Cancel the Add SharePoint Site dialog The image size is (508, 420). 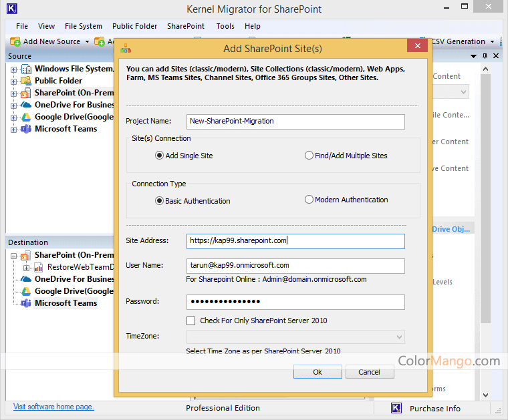pos(368,372)
